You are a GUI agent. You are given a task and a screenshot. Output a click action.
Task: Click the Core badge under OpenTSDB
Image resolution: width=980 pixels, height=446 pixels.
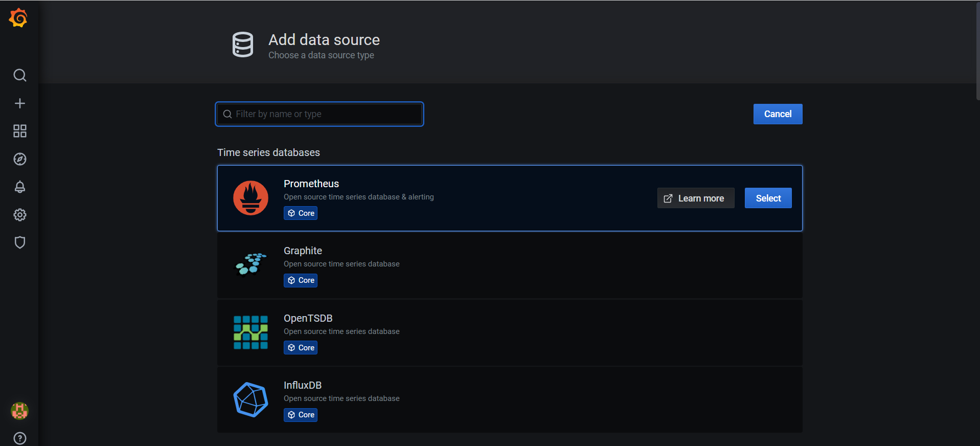301,348
